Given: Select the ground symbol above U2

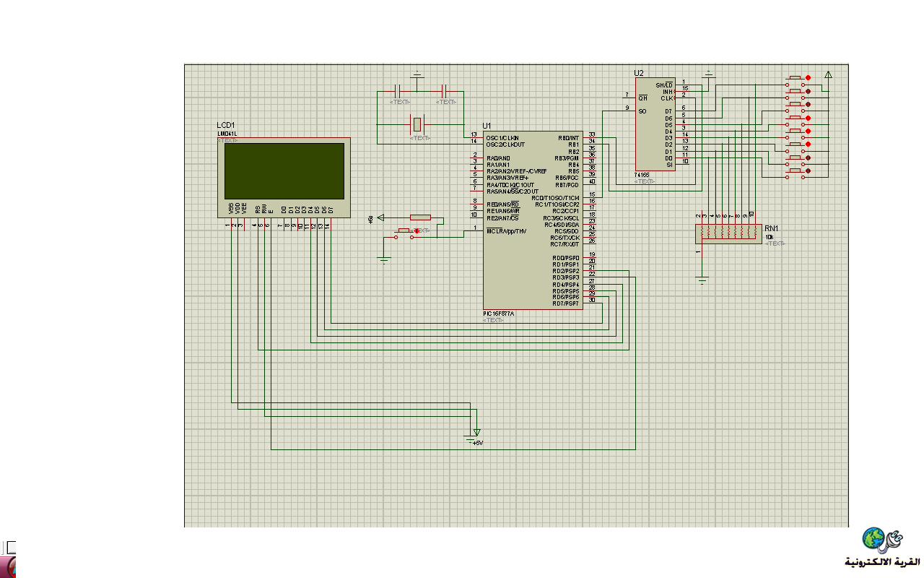Looking at the screenshot, I should pyautogui.click(x=709, y=74).
